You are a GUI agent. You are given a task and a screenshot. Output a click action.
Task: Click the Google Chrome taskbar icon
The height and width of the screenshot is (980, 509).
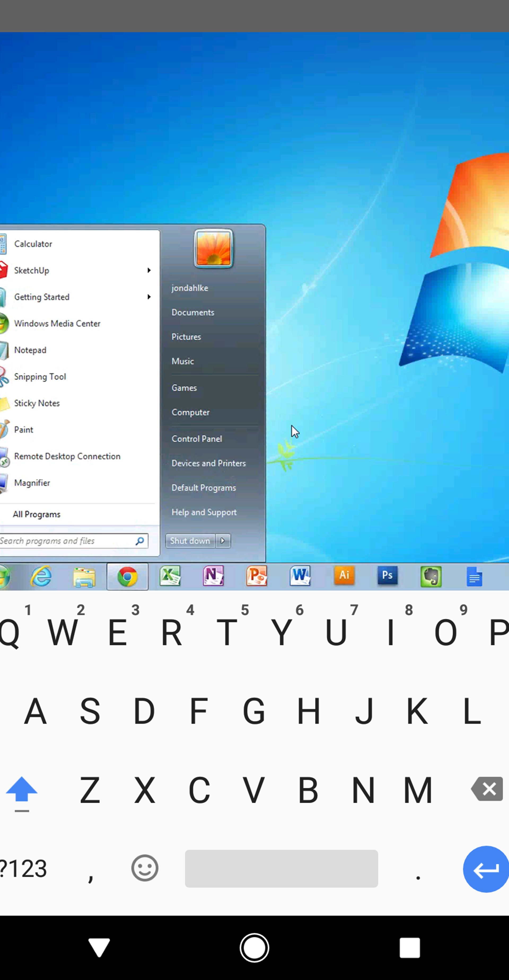128,577
